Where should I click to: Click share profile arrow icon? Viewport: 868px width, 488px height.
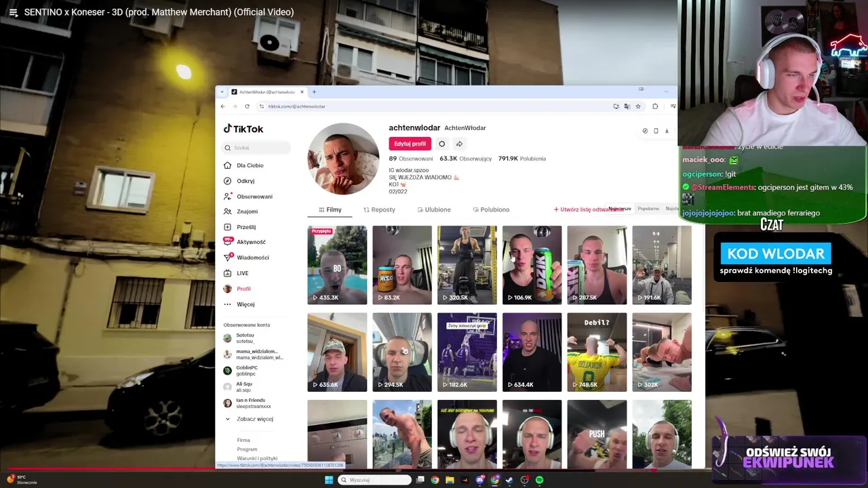tap(459, 144)
